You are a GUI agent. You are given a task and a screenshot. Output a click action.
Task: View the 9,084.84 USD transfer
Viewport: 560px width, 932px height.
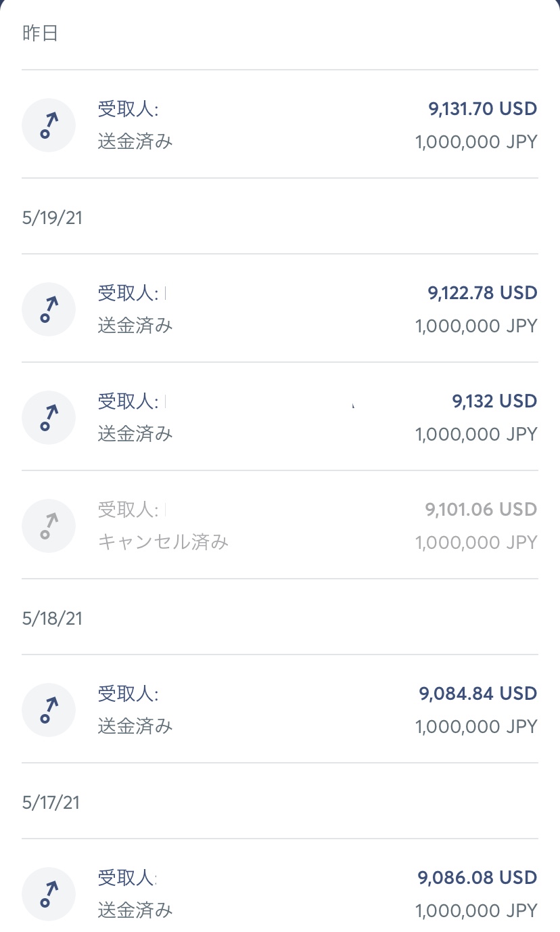click(477, 694)
